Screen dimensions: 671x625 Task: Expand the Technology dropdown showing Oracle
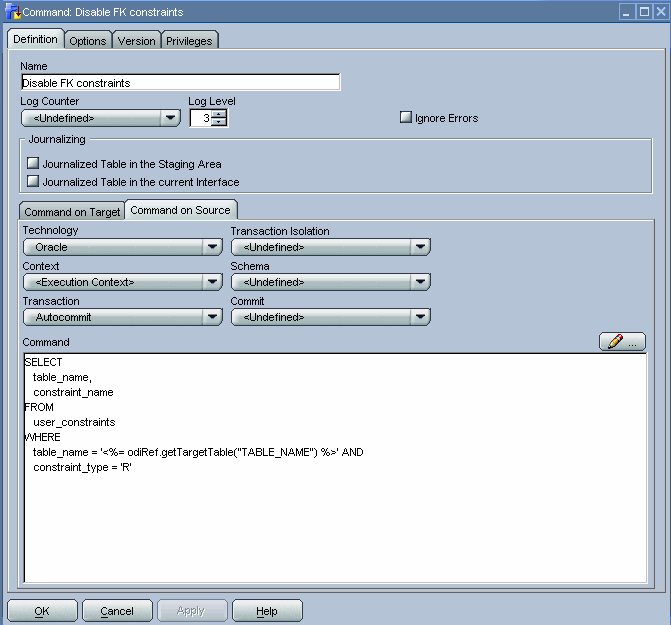(x=123, y=247)
